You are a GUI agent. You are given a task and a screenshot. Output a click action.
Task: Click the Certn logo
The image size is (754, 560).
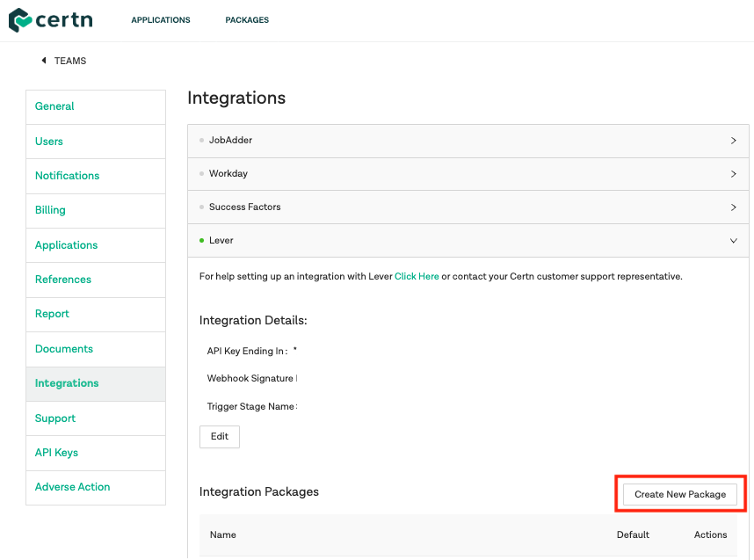(50, 19)
